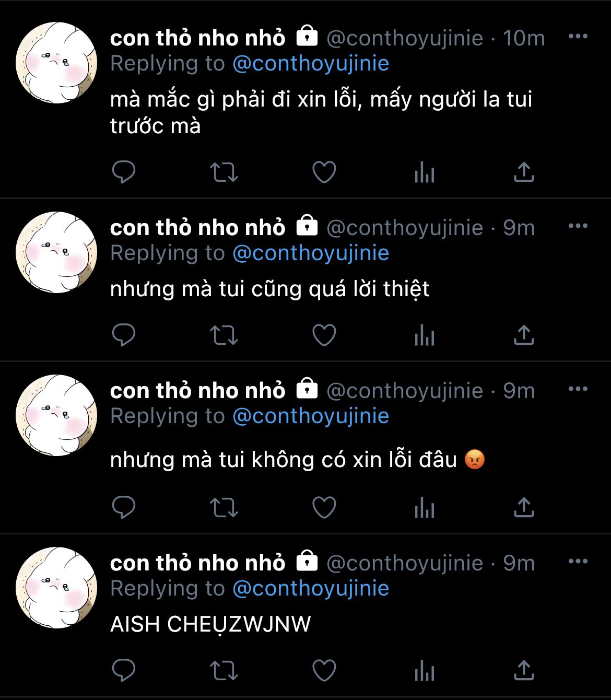Reply to the 'AISH CHEỤZWJNW' tweet
This screenshot has height=700, width=611.
[124, 670]
